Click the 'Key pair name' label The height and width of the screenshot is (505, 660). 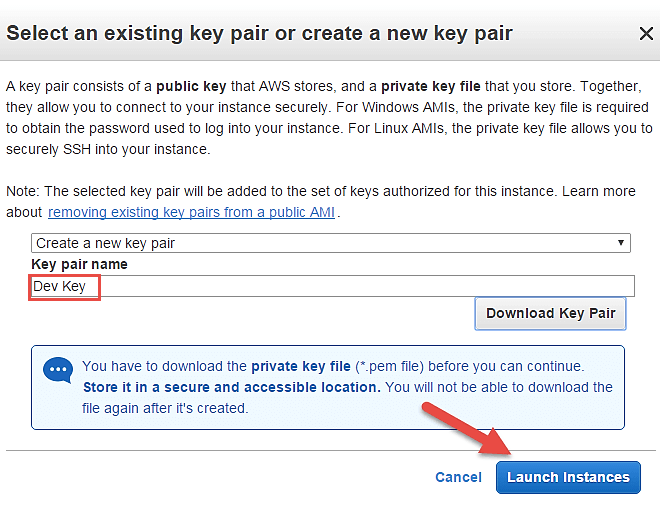tap(80, 264)
